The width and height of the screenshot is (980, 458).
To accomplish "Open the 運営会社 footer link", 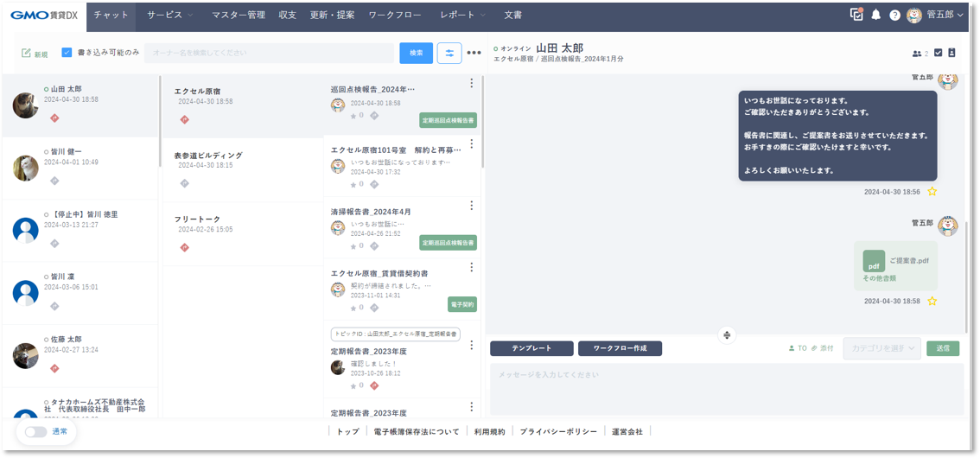I will (627, 432).
